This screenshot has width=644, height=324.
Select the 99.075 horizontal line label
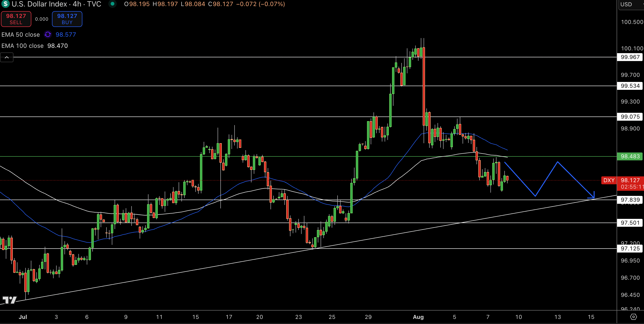click(630, 117)
